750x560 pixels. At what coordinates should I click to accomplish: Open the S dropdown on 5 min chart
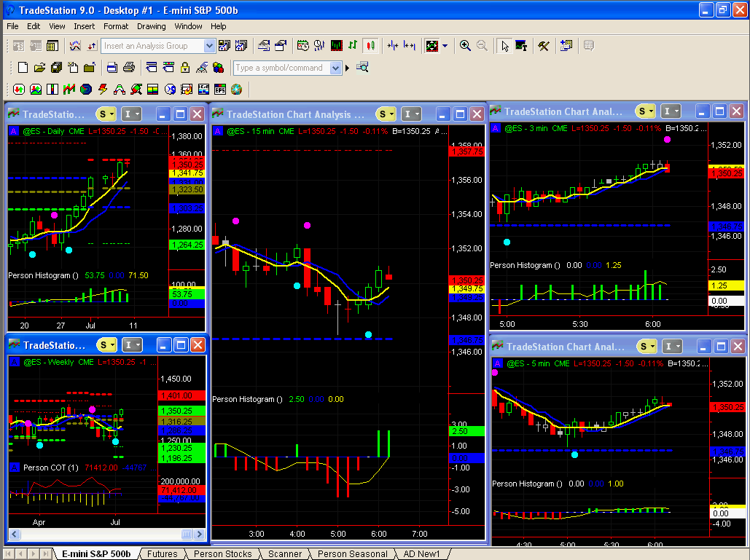(647, 347)
